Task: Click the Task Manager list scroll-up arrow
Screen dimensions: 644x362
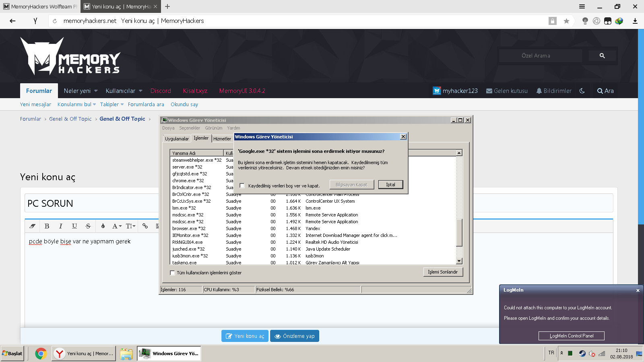Action: [459, 153]
